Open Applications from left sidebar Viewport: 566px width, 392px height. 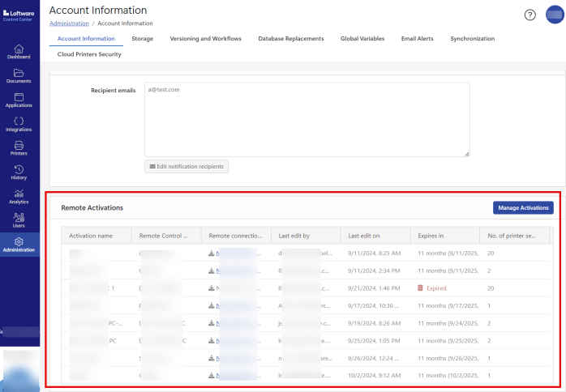pos(19,100)
